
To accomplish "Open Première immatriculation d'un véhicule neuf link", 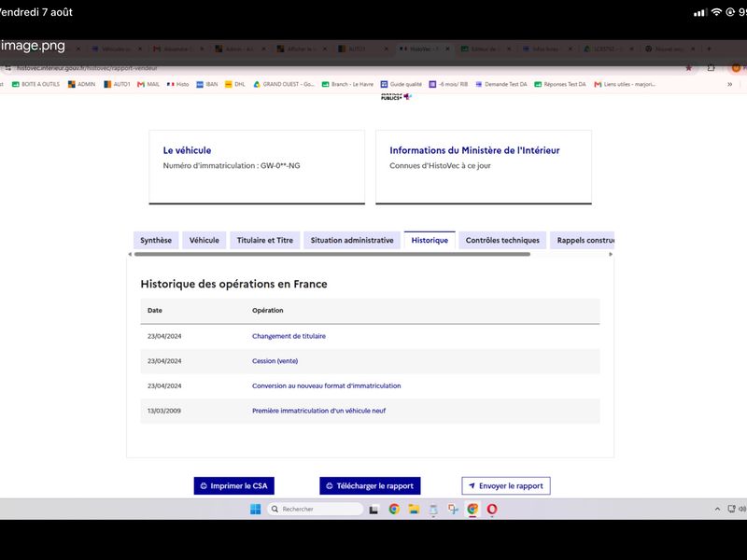I will pos(318,411).
